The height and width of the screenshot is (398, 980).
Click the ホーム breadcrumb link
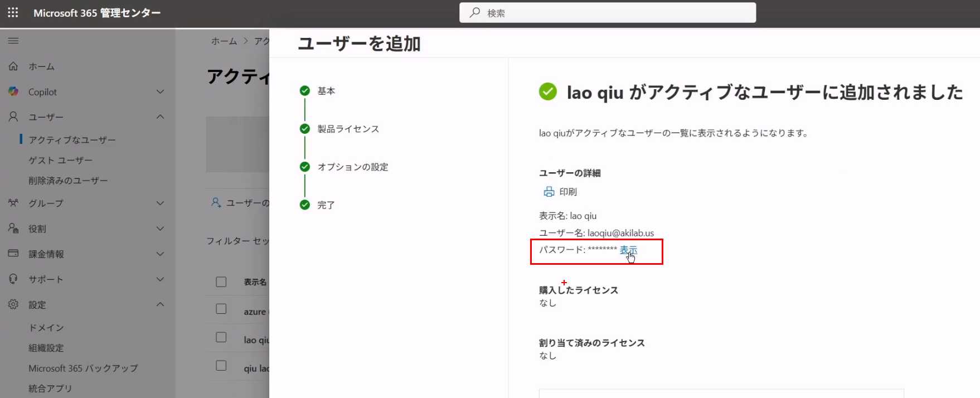coord(224,41)
